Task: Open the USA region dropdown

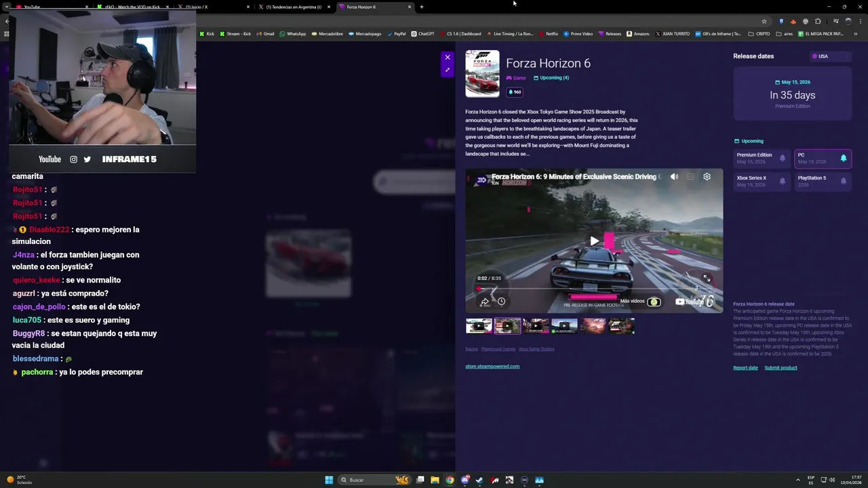Action: [831, 56]
